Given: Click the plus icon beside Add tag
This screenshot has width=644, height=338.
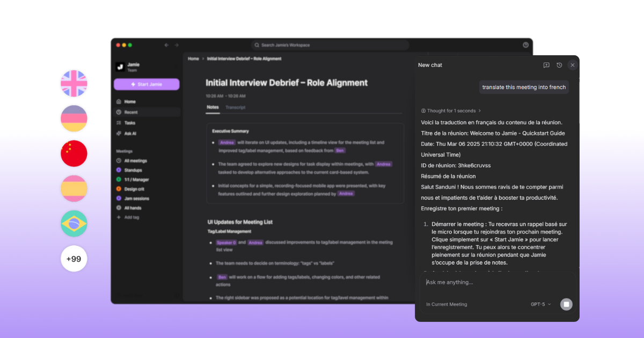Looking at the screenshot, I should (x=119, y=217).
